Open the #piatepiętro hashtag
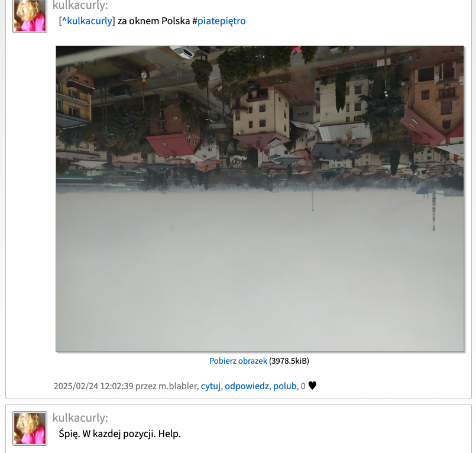476x453 pixels. 221,21
